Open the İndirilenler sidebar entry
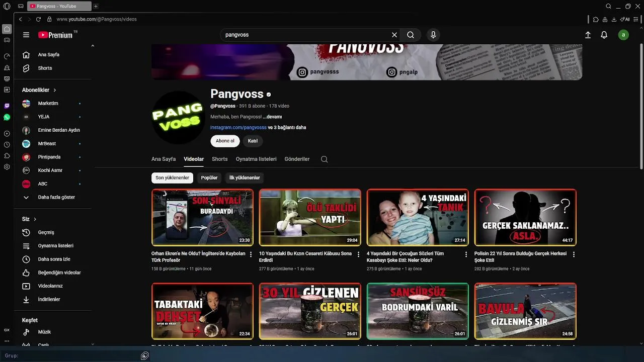Image resolution: width=644 pixels, height=362 pixels. (x=49, y=299)
